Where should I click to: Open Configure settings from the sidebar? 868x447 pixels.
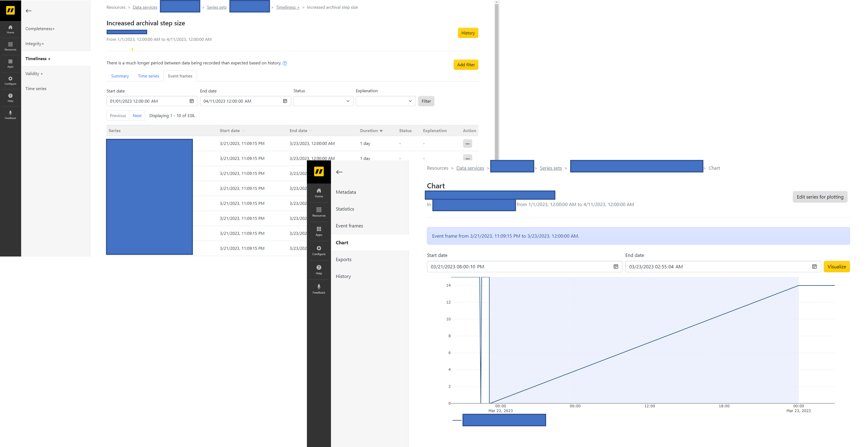pyautogui.click(x=10, y=80)
